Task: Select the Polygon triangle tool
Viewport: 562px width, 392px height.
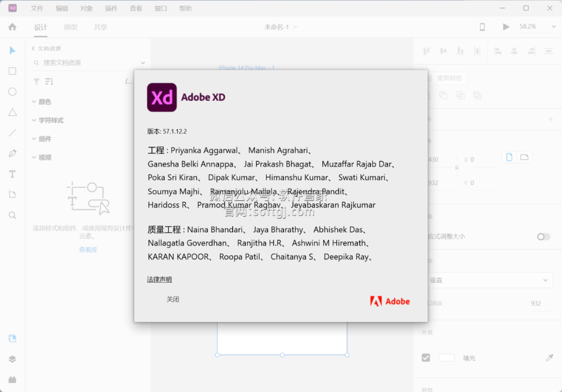Action: click(12, 112)
